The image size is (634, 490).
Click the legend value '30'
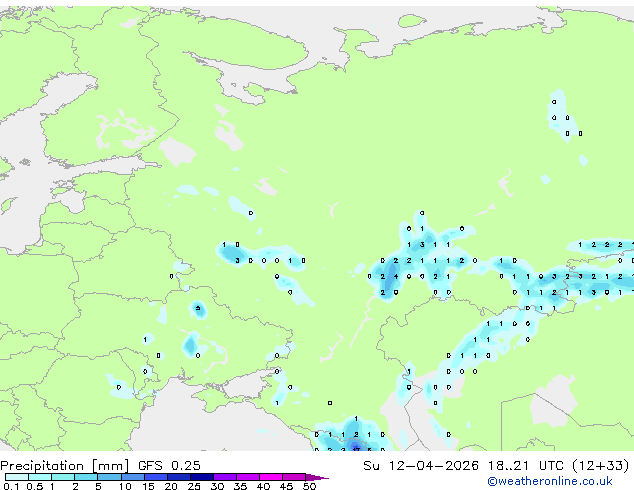pyautogui.click(x=217, y=486)
